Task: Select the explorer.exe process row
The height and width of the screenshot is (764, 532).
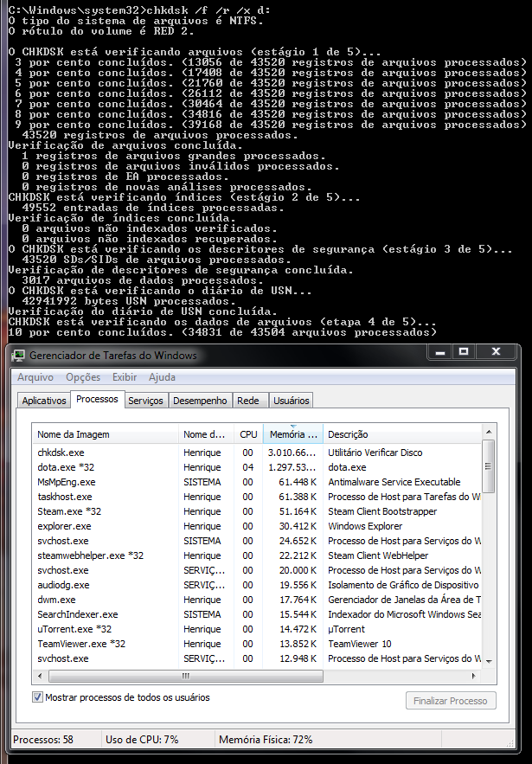Action: (x=257, y=526)
